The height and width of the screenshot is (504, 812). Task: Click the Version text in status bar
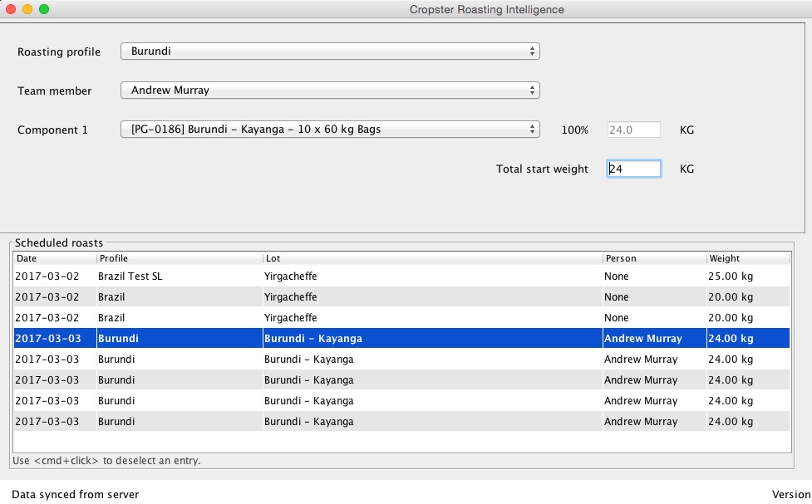tap(792, 495)
